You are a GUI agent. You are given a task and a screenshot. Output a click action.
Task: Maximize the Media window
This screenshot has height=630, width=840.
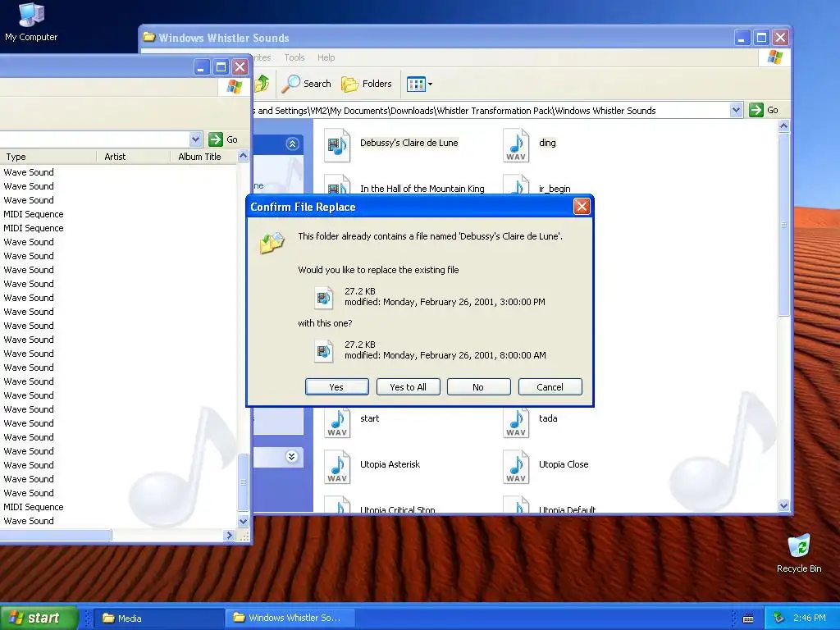coord(221,67)
